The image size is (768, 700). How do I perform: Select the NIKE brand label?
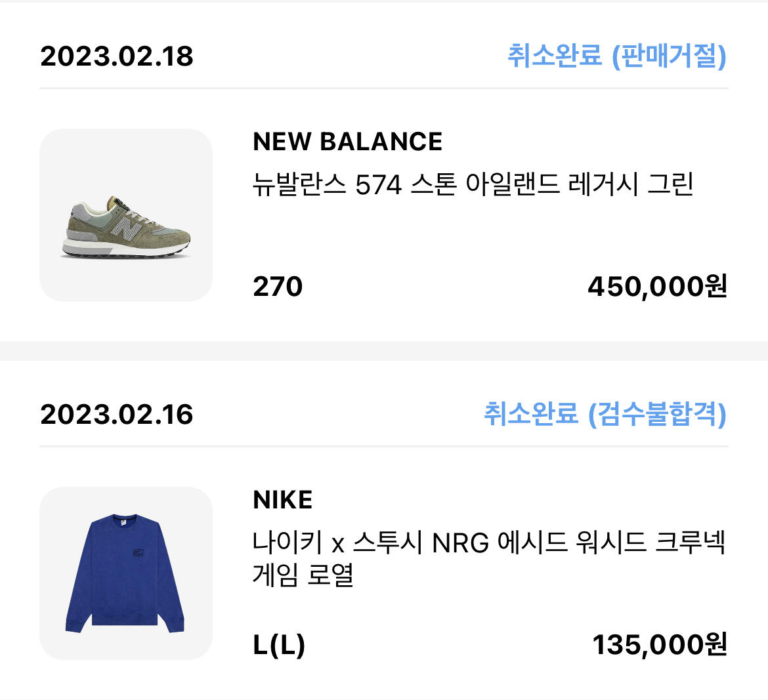(x=282, y=500)
